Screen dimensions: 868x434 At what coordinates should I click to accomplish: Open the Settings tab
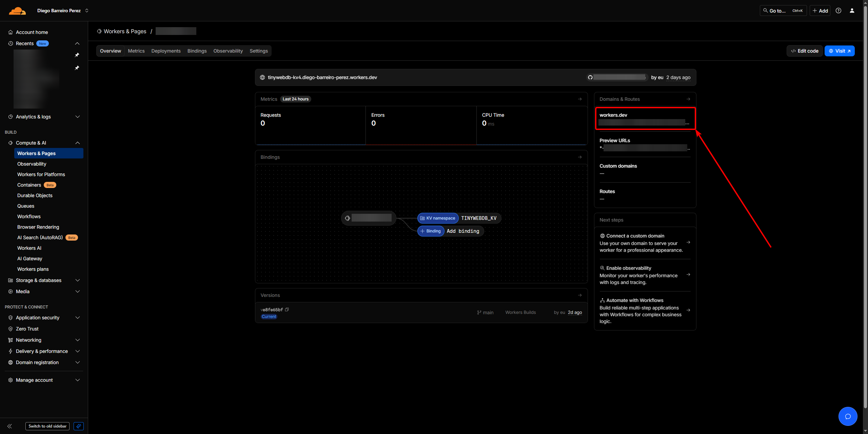coord(258,51)
